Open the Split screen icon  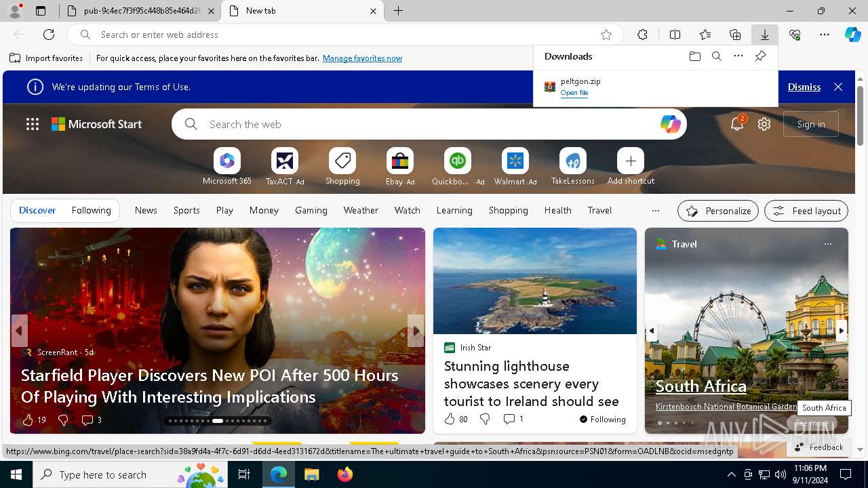click(675, 35)
